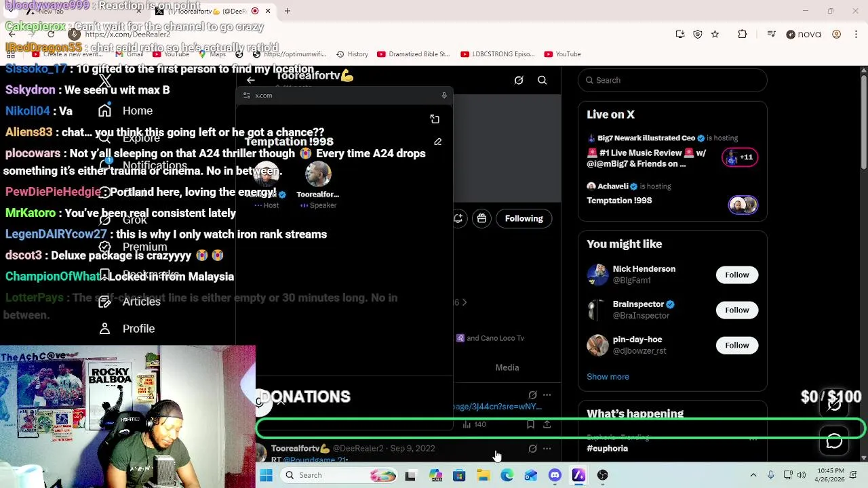Open YouTube bookmark after LDBCSTRONG
868x488 pixels.
562,54
